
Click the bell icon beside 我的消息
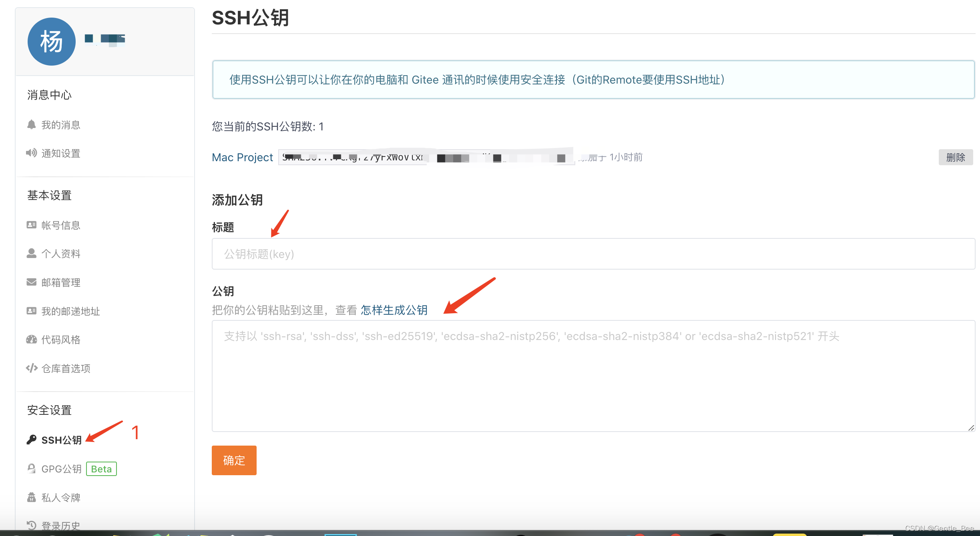point(31,125)
